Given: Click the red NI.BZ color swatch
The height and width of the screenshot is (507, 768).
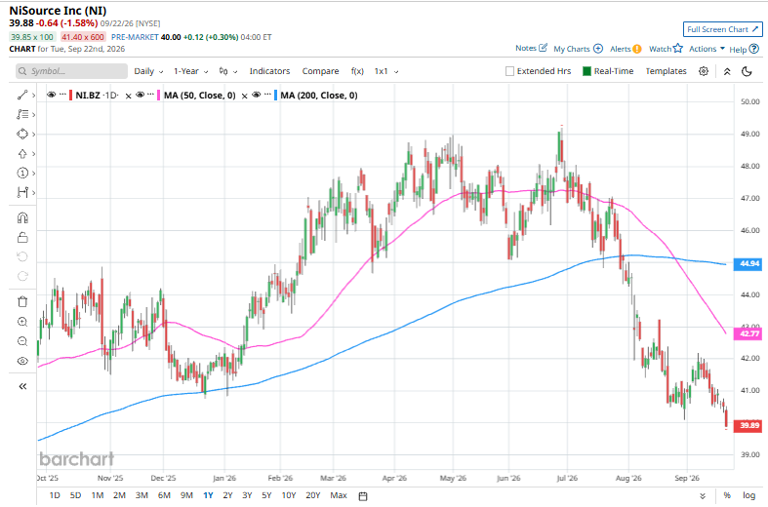Looking at the screenshot, I should point(71,96).
